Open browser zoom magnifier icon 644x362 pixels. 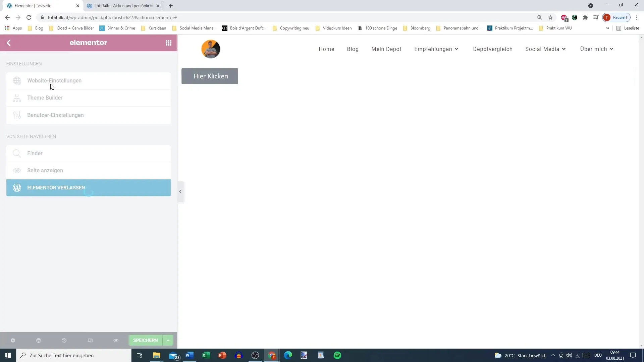click(x=540, y=17)
